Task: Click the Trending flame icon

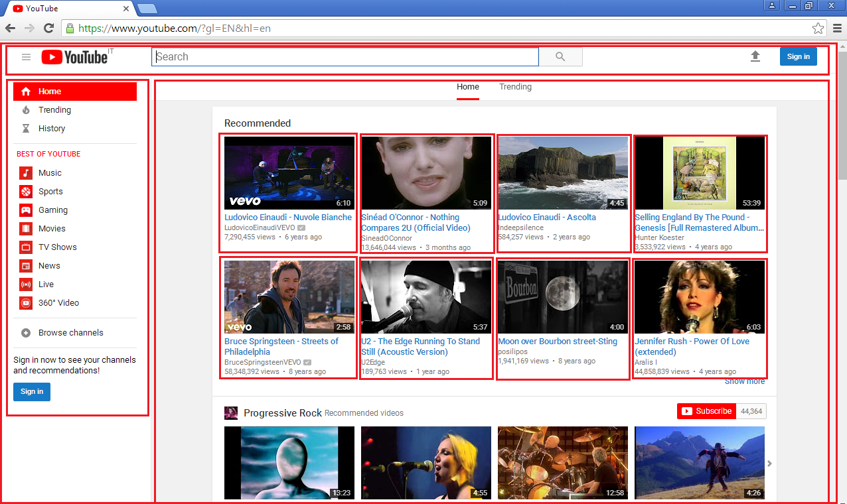Action: click(26, 110)
